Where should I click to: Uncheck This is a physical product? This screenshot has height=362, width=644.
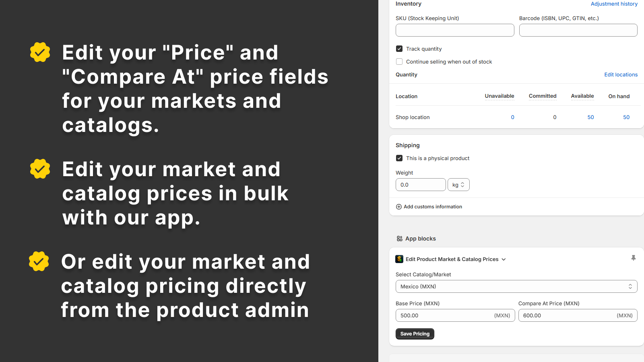tap(399, 158)
